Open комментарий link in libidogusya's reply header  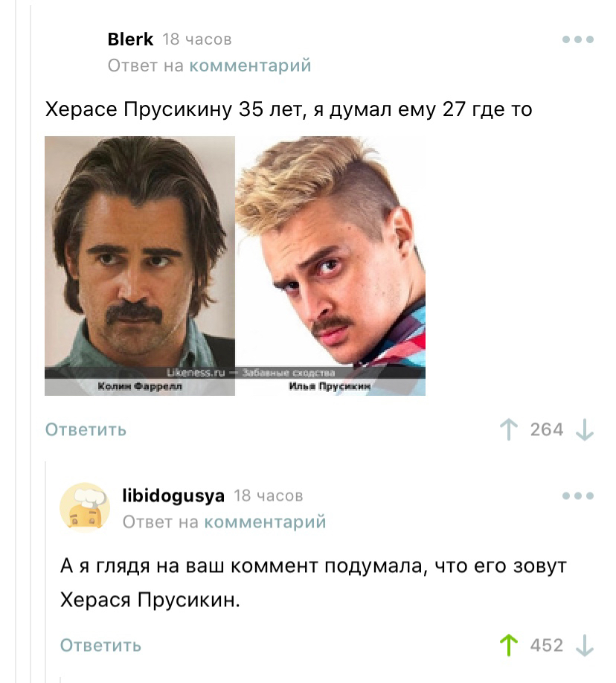pyautogui.click(x=265, y=522)
